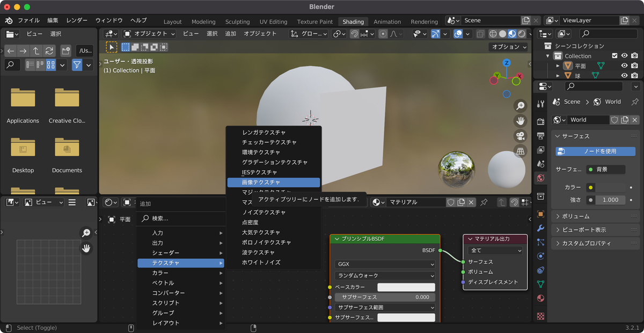Switch perspective/orthographic grid gizmo
Viewport: 644px width, 333px height.
pos(520,151)
